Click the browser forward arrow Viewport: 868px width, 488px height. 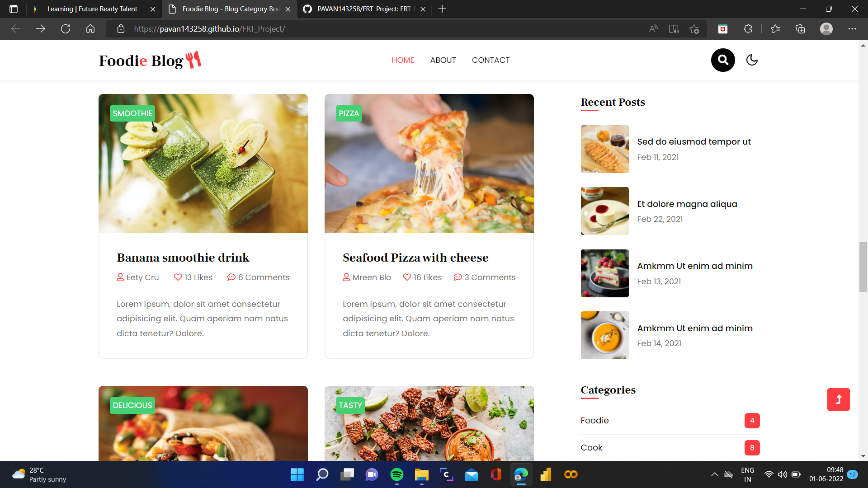pos(41,29)
